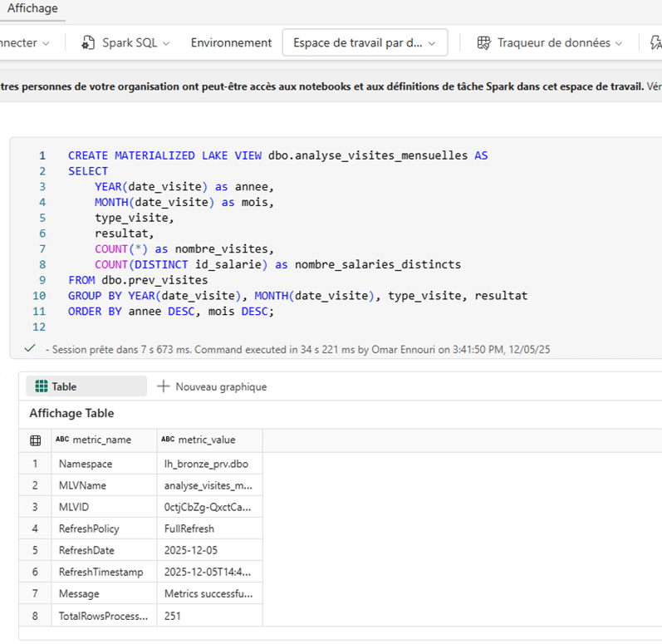This screenshot has height=644, width=662.
Task: Click the FullRefresh value cell
Action: 189,528
